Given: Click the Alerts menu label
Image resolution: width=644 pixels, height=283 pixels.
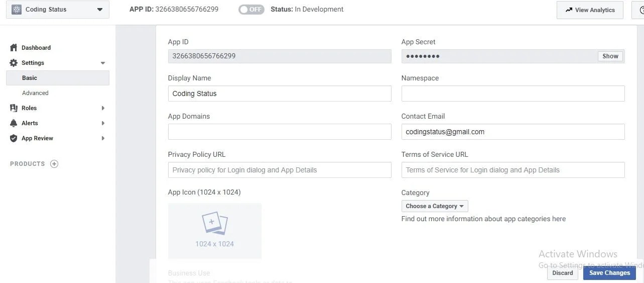Looking at the screenshot, I should click(30, 123).
